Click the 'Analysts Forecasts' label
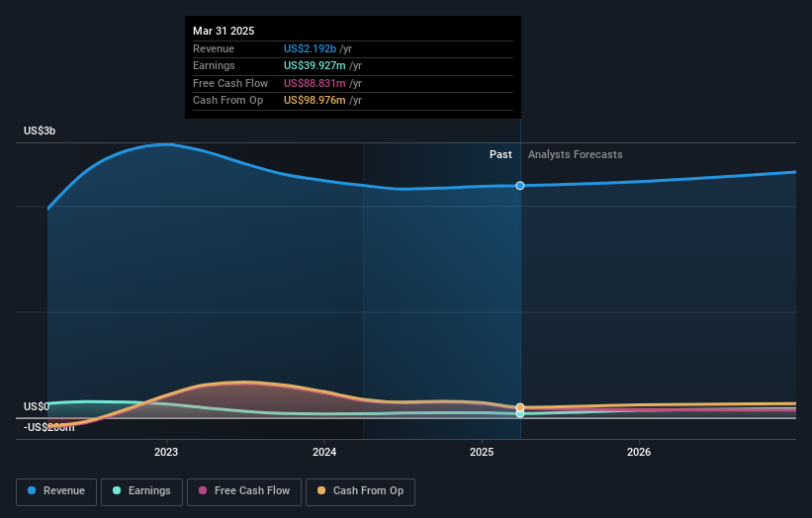 click(x=576, y=154)
